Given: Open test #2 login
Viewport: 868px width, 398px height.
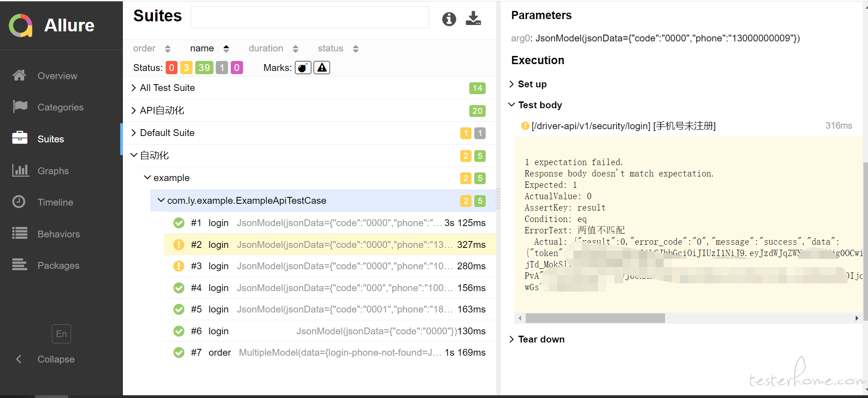Looking at the screenshot, I should 330,245.
